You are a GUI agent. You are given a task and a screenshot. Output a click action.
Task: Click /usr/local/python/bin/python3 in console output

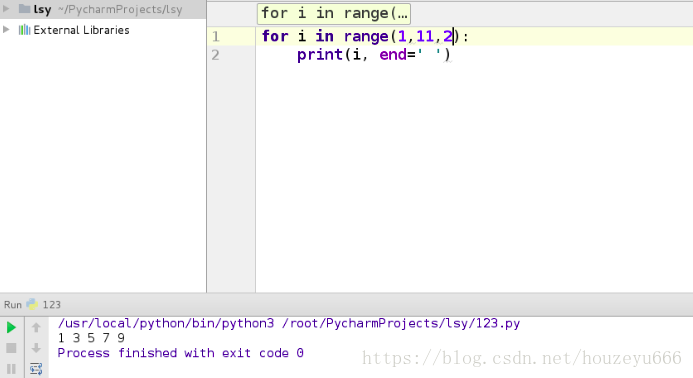166,324
